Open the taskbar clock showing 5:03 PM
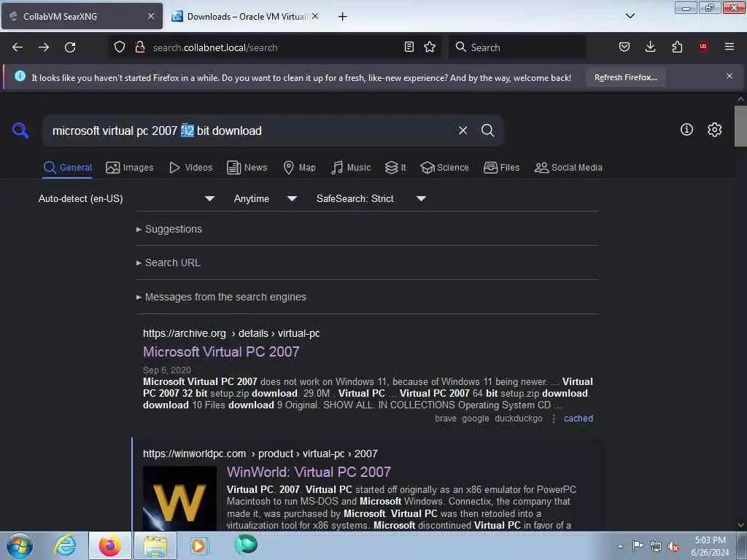 click(x=710, y=546)
